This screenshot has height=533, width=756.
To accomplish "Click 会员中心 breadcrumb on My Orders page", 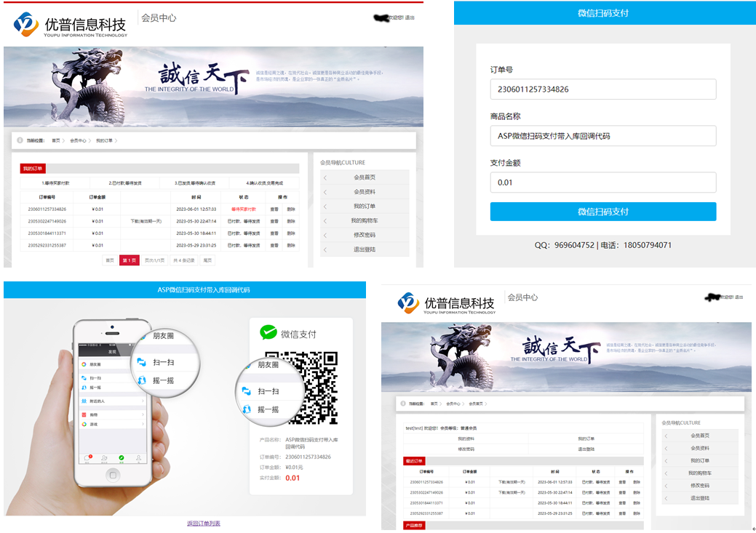I will coord(78,141).
